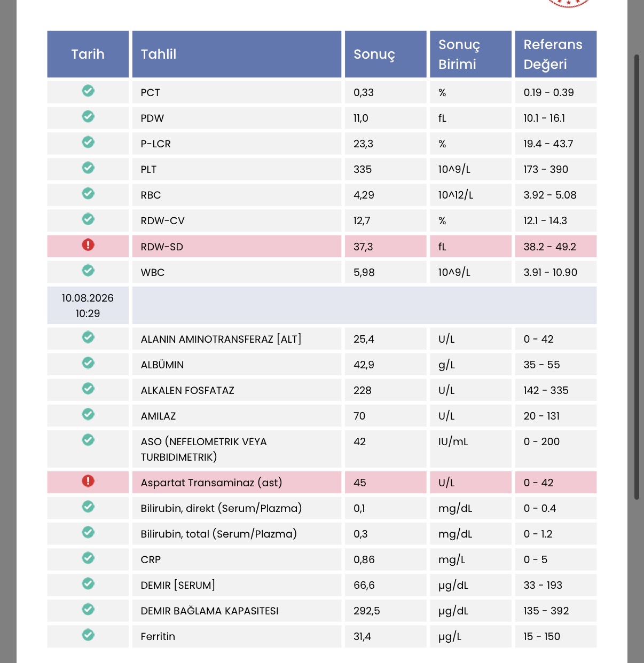Viewport: 644px width, 663px height.
Task: Click the green check icon next to ALBÜMIN
Action: (88, 363)
